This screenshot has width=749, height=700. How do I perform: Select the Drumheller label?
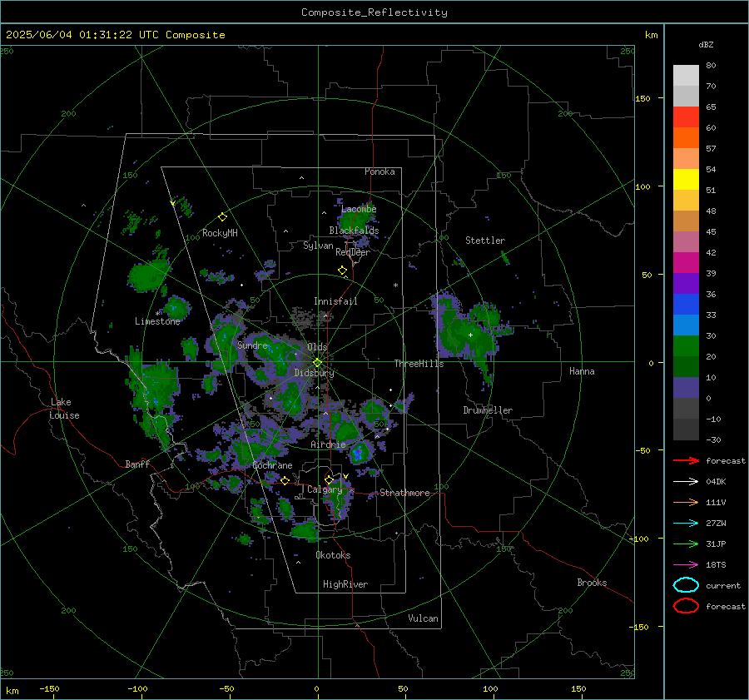(x=488, y=410)
